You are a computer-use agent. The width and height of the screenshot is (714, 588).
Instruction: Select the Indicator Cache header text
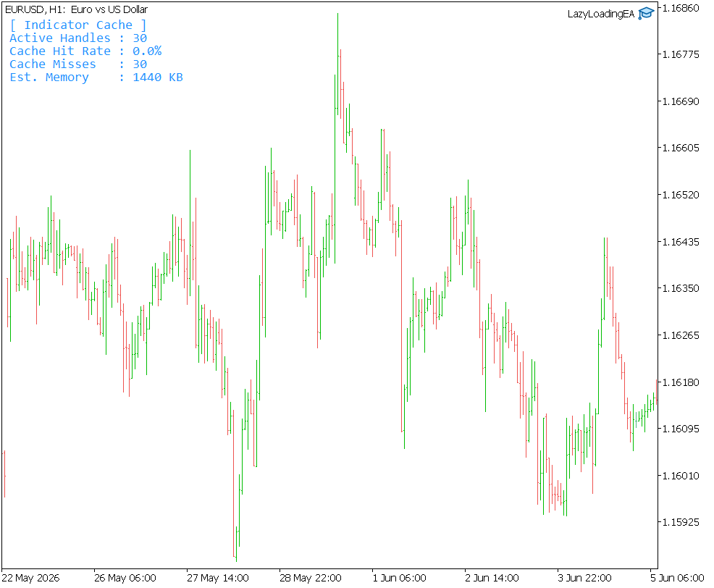(78, 25)
